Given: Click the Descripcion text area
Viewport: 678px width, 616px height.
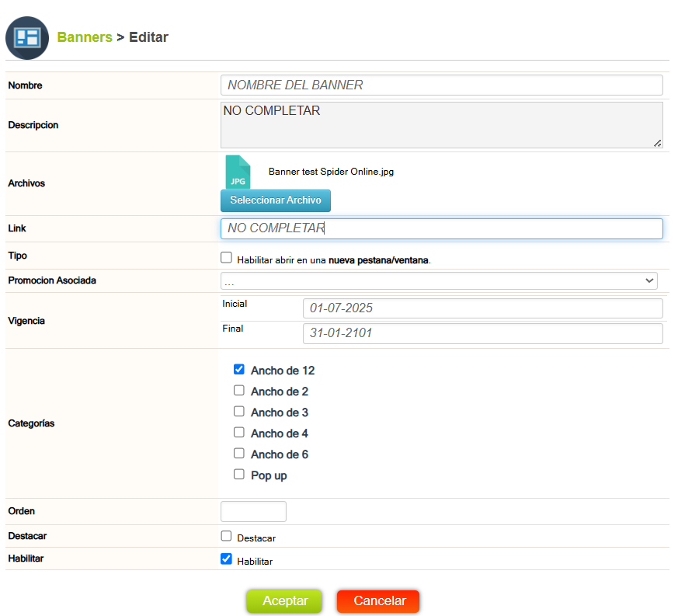Looking at the screenshot, I should [441, 125].
